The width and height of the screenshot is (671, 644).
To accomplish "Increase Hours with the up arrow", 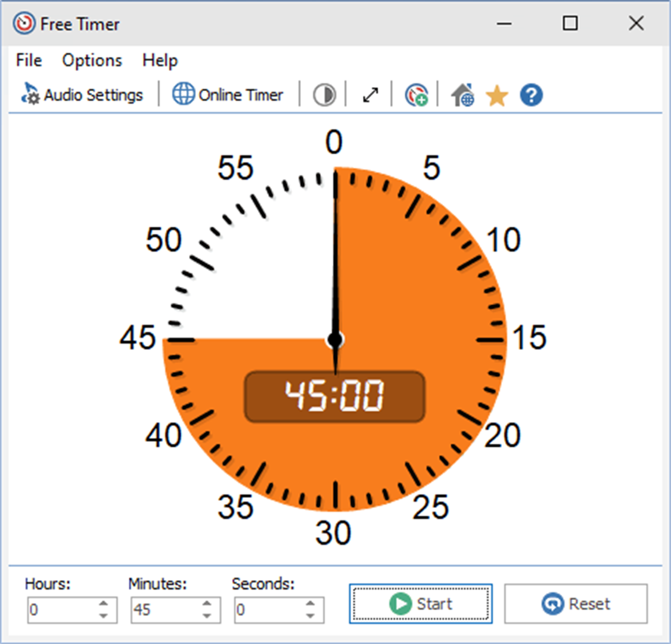I will pyautogui.click(x=103, y=603).
